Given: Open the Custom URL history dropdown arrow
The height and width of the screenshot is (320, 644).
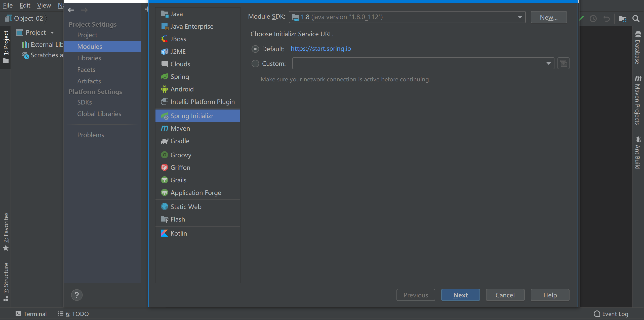Looking at the screenshot, I should 548,63.
